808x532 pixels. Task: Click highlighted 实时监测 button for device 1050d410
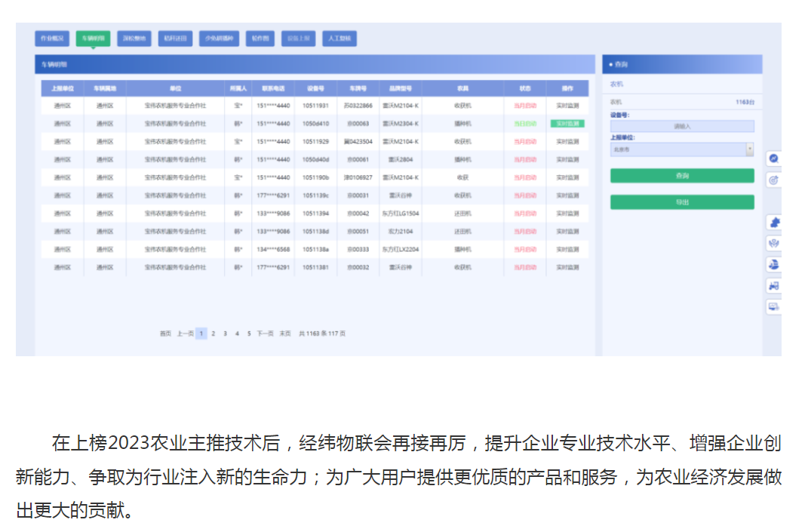coord(567,124)
